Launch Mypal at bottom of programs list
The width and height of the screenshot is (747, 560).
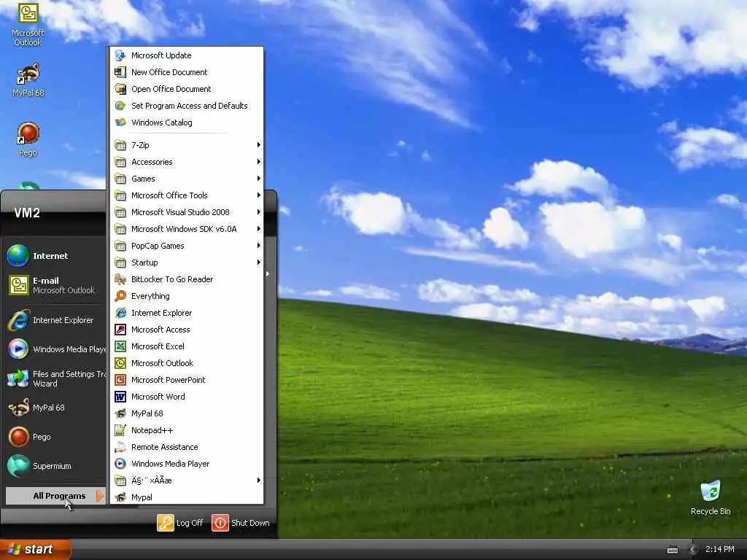[x=187, y=497]
